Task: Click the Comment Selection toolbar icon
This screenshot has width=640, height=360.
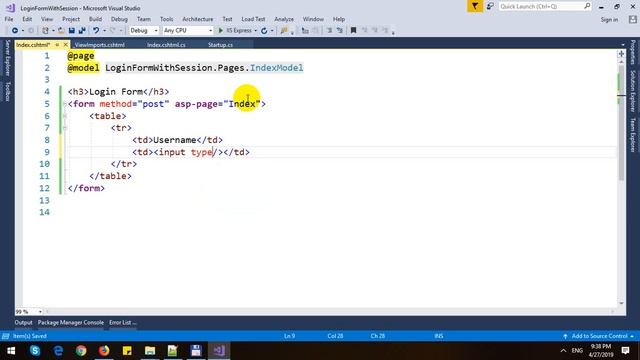Action: pos(329,31)
